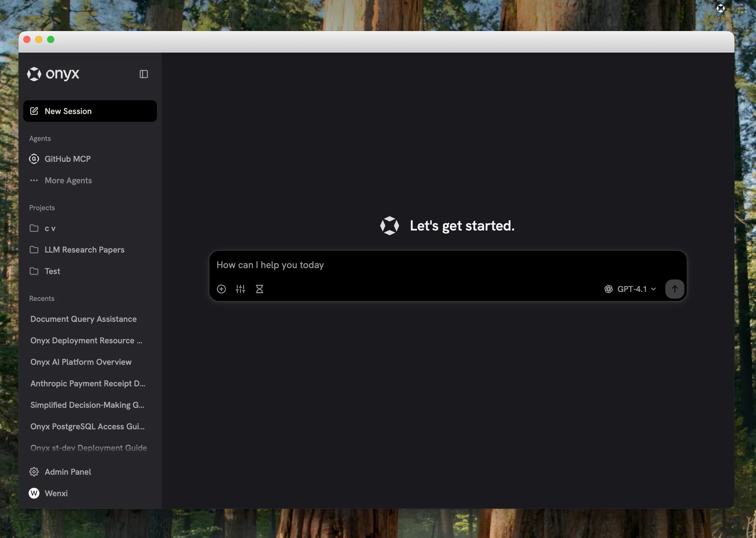Open the attachment plus icon in chat input
The image size is (756, 538).
[221, 289]
